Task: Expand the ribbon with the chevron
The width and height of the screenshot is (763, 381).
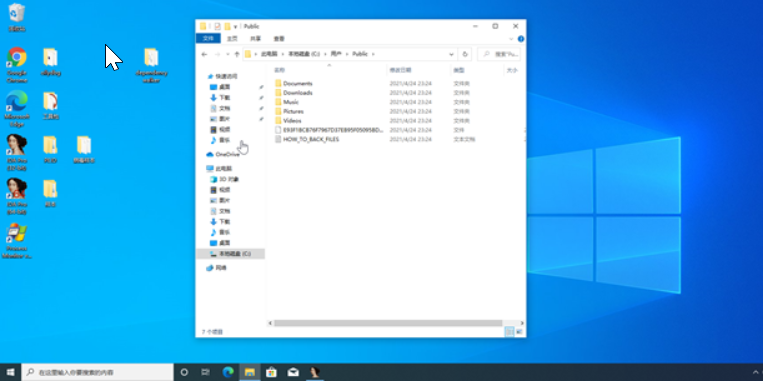Action: (x=511, y=39)
